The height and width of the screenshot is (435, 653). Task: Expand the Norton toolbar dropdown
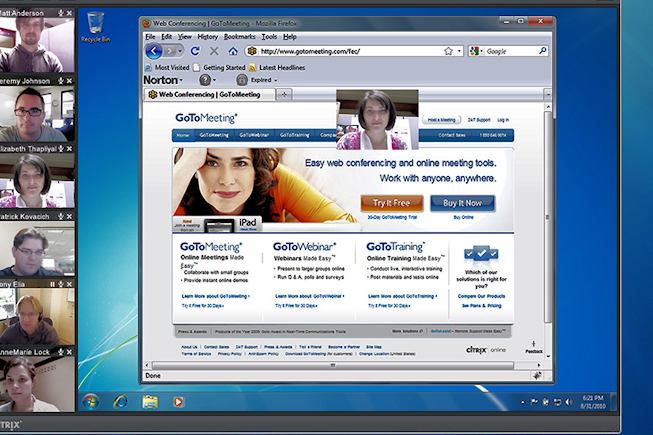point(181,79)
